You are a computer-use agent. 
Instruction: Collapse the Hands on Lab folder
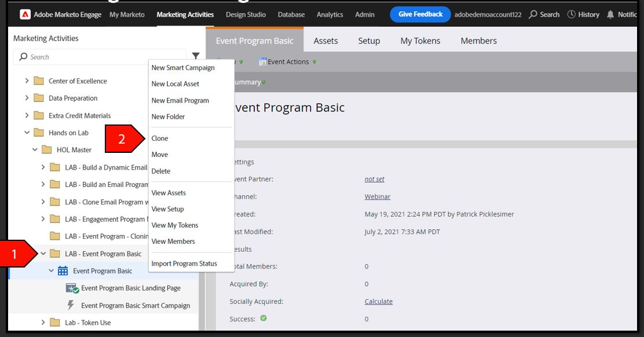pyautogui.click(x=27, y=133)
